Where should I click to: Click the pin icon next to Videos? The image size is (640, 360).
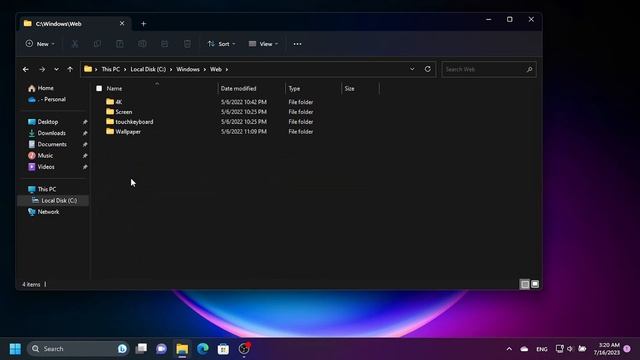(85, 167)
